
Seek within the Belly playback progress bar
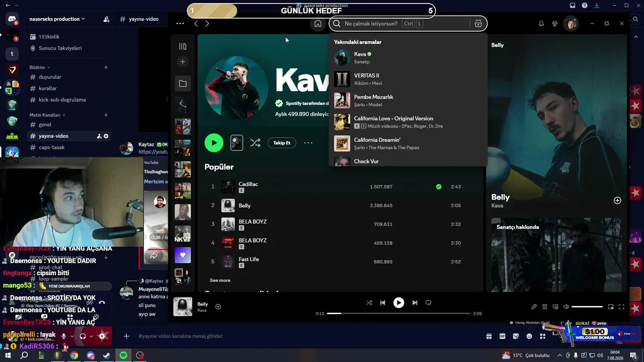tap(398, 314)
